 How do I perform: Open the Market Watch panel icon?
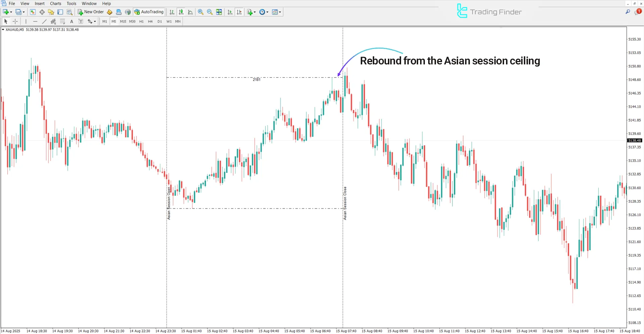(x=33, y=12)
